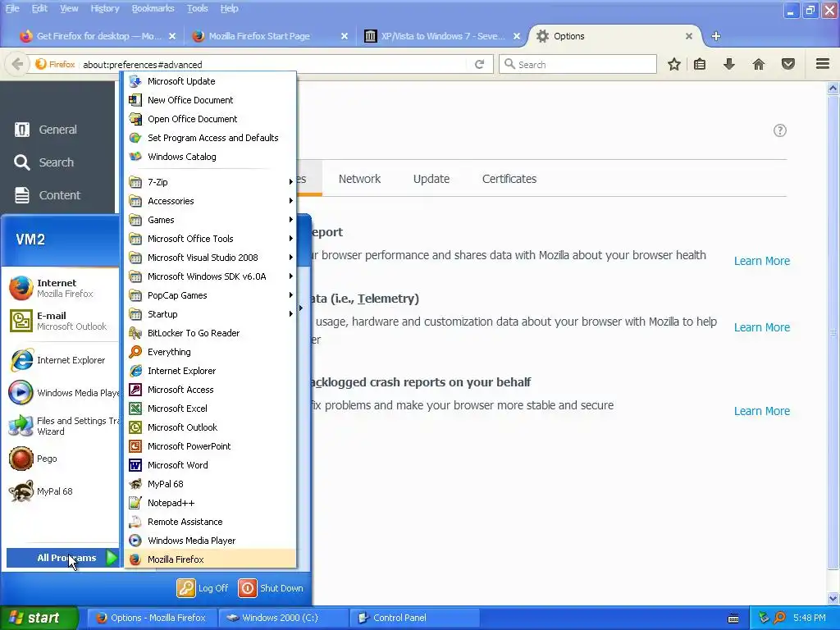The width and height of the screenshot is (840, 630).
Task: Click Learn More beside Telemetry
Action: (762, 327)
